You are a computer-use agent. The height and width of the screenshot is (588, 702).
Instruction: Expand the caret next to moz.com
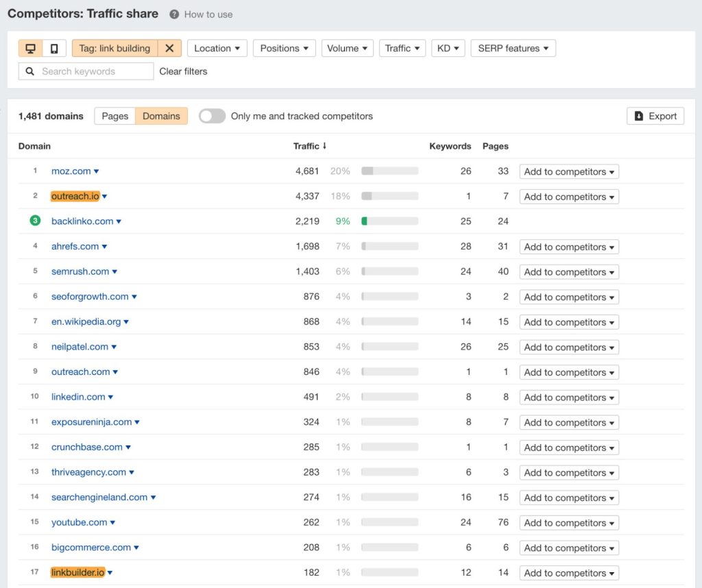tap(98, 171)
